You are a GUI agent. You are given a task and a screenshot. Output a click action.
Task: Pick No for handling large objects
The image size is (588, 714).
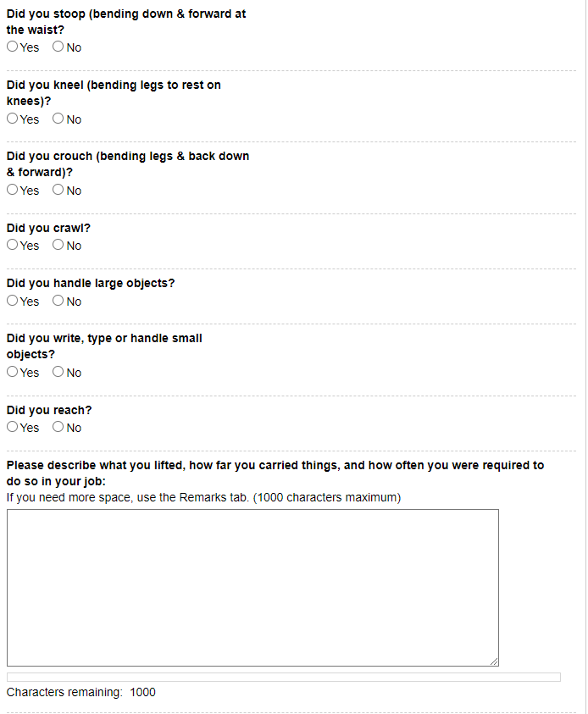58,301
